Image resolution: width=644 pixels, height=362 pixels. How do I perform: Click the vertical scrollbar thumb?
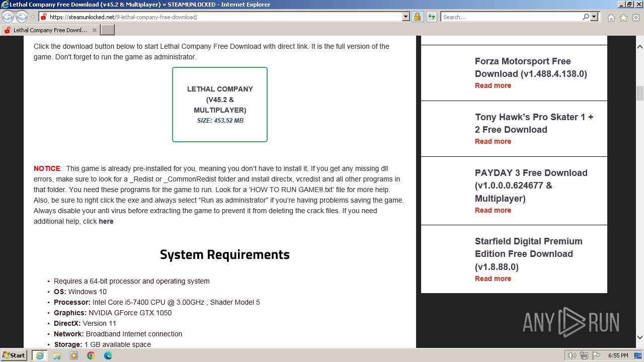[x=640, y=94]
